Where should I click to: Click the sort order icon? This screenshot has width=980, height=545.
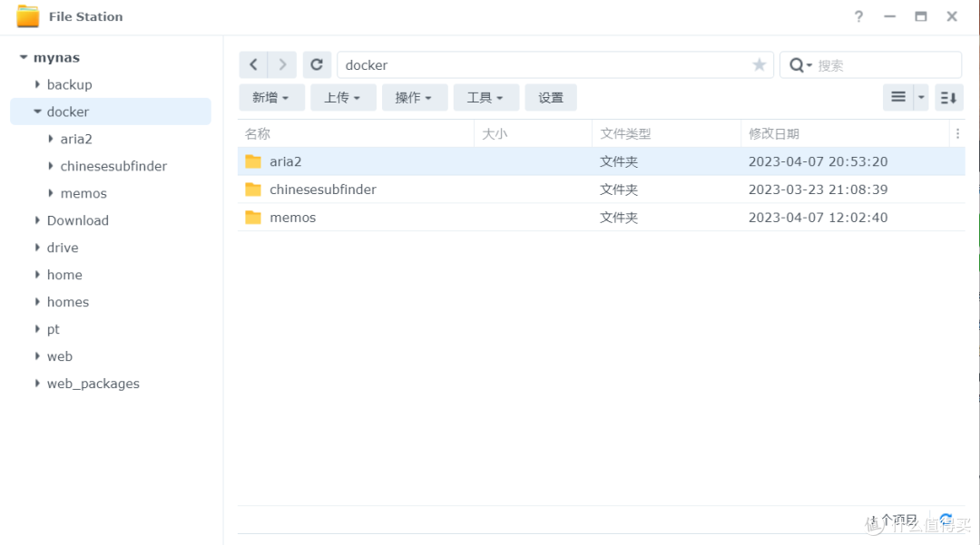pyautogui.click(x=948, y=97)
